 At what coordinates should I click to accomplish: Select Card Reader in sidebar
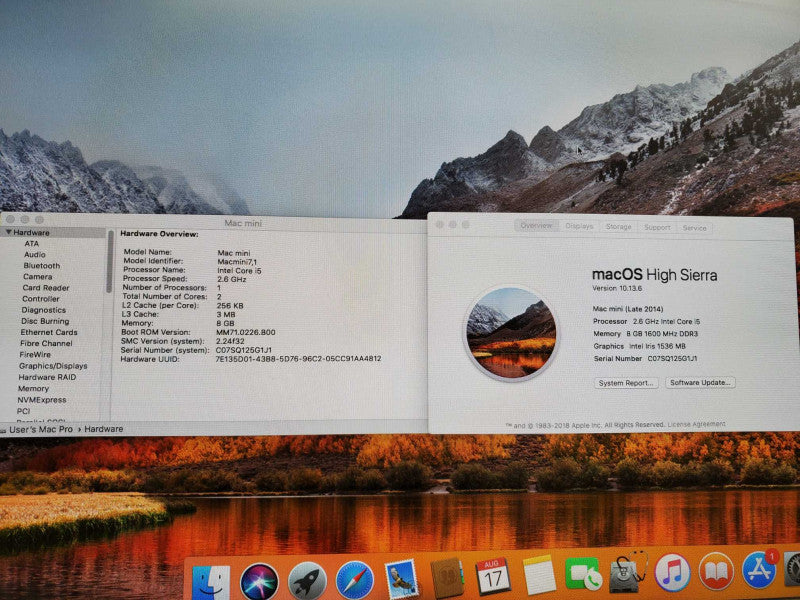(46, 288)
